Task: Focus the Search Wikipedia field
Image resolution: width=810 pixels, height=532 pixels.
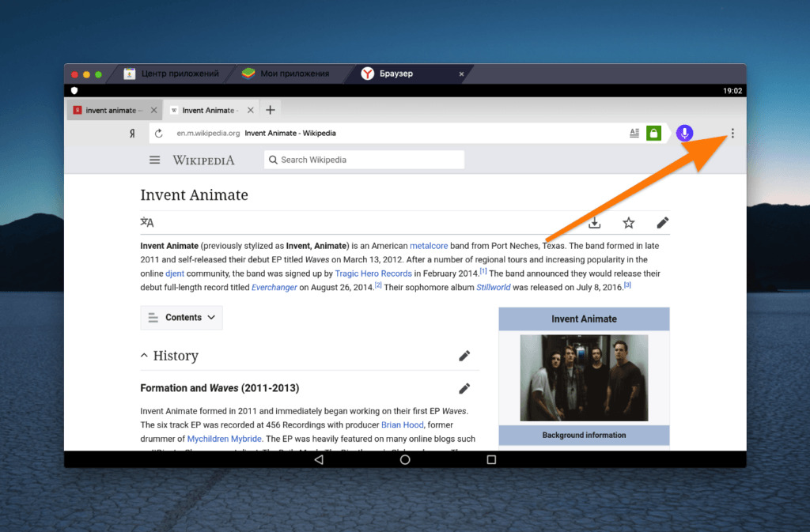Action: coord(364,160)
